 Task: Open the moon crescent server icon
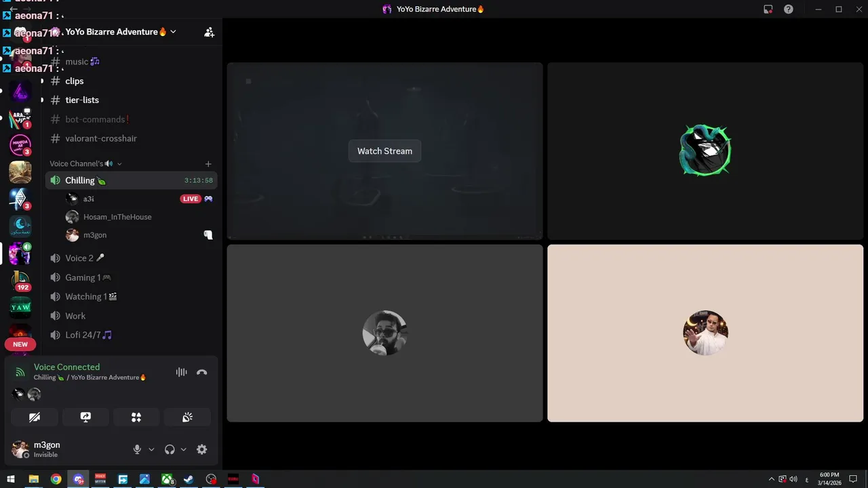(20, 226)
